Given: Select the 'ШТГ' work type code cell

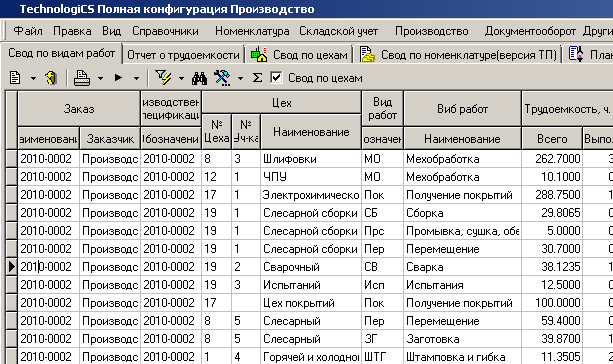Looking at the screenshot, I should pyautogui.click(x=382, y=357).
